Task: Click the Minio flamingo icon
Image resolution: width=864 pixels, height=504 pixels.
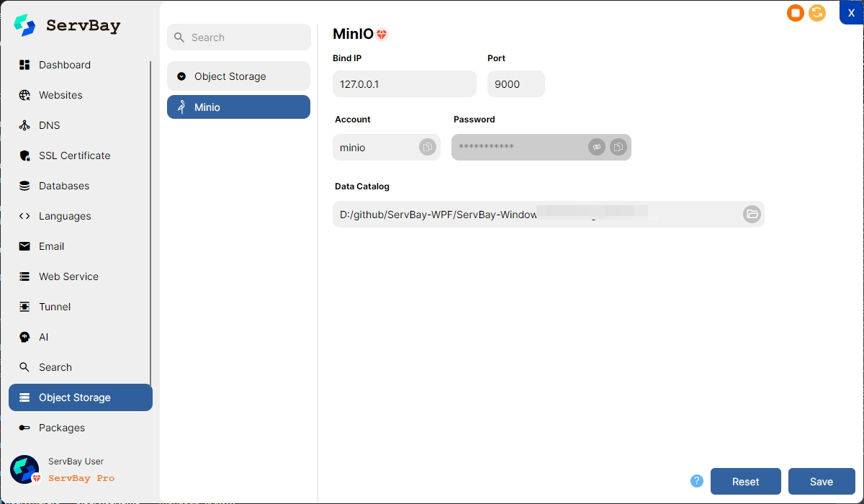Action: tap(181, 107)
